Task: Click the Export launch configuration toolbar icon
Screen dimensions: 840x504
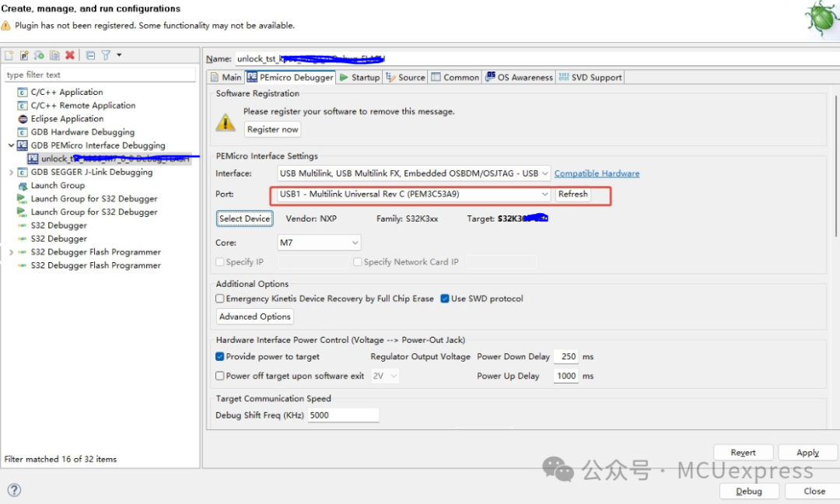Action: coord(39,55)
